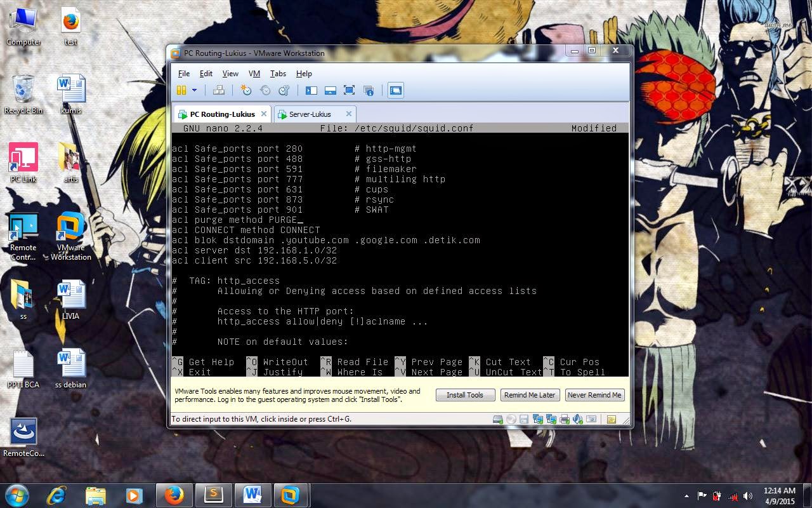
Task: Open the message log icon
Action: tap(612, 419)
